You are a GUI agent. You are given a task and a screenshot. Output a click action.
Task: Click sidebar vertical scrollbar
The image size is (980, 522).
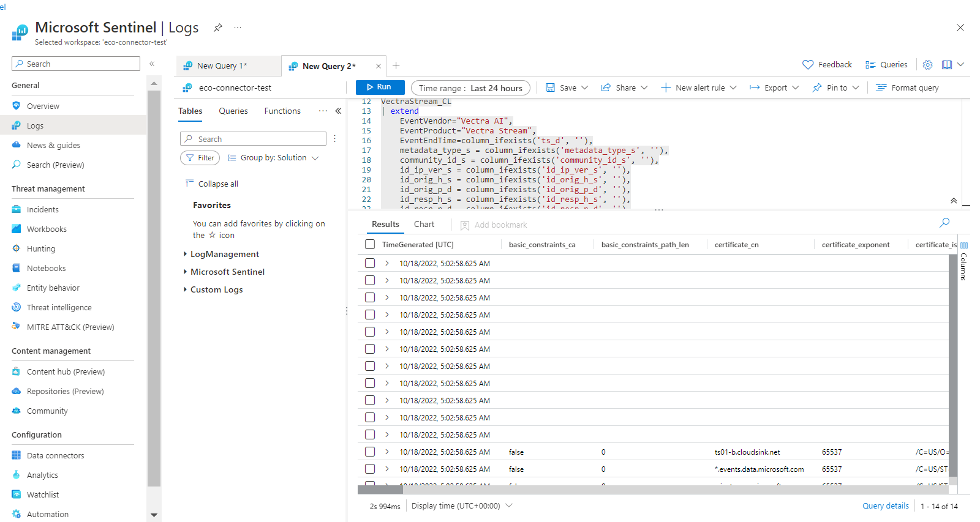[154, 288]
